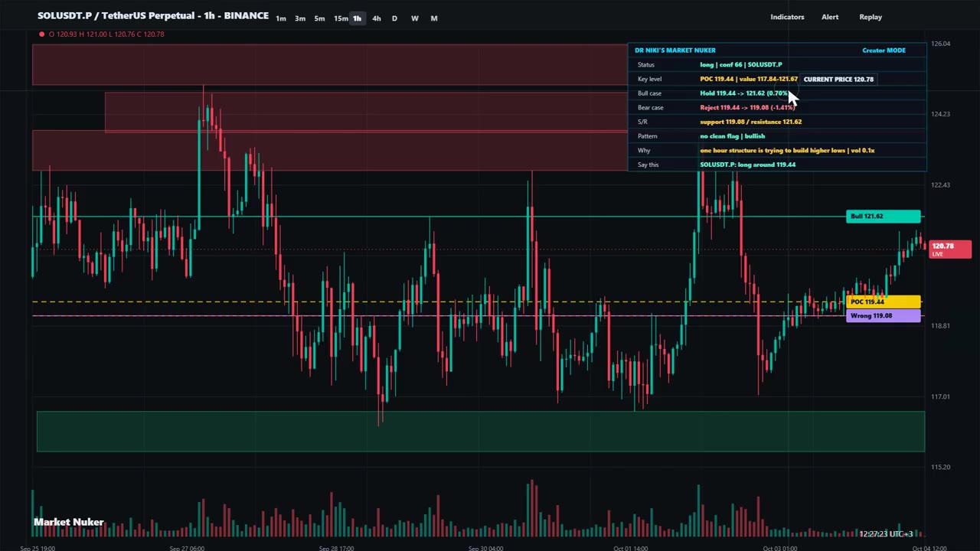Screen dimensions: 980x551
Task: Click the purple Wrong 119.08 level label
Action: pos(884,316)
